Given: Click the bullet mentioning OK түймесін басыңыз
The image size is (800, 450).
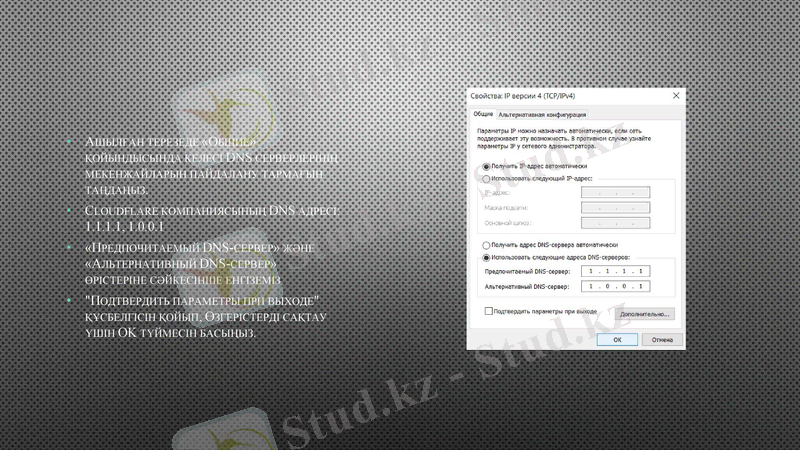Looking at the screenshot, I should pyautogui.click(x=206, y=317).
